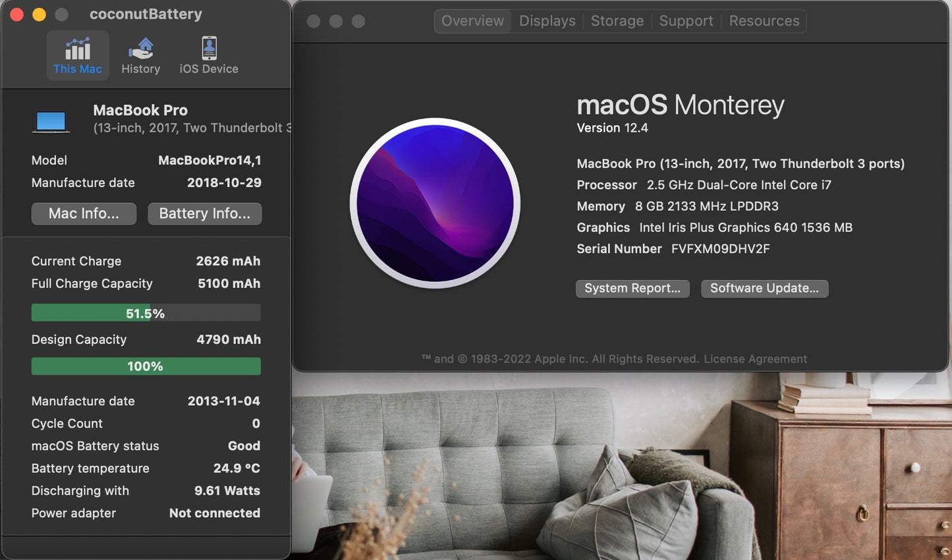Viewport: 952px width, 560px height.
Task: Select the Support tab
Action: click(x=686, y=20)
